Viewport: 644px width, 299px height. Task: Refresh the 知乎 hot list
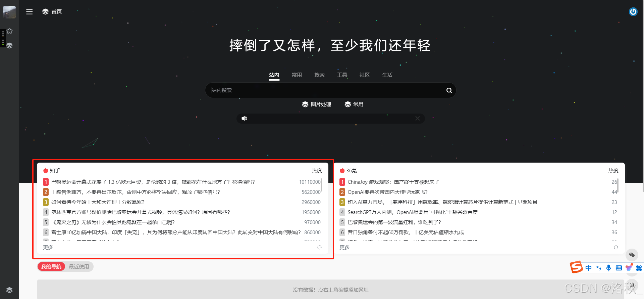[319, 247]
